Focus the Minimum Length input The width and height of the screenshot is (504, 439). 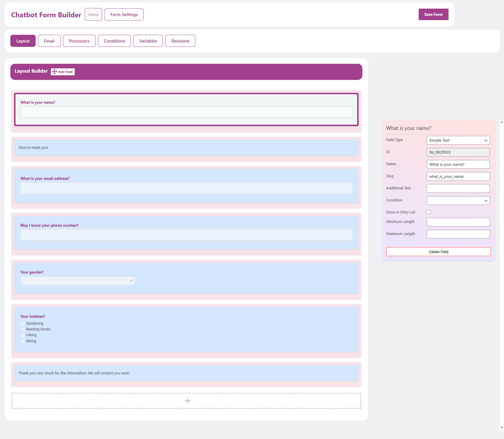(x=458, y=222)
